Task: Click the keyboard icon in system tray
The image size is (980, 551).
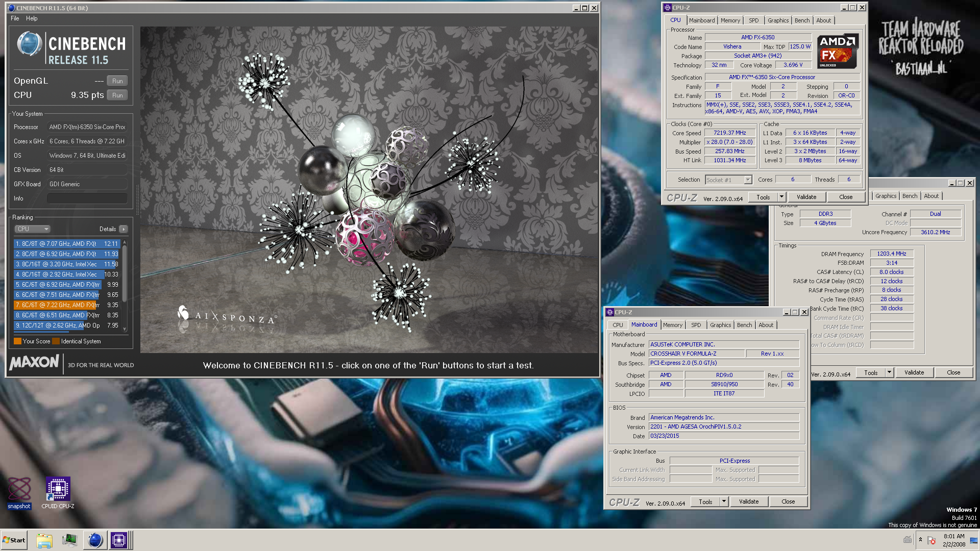Action: click(908, 540)
